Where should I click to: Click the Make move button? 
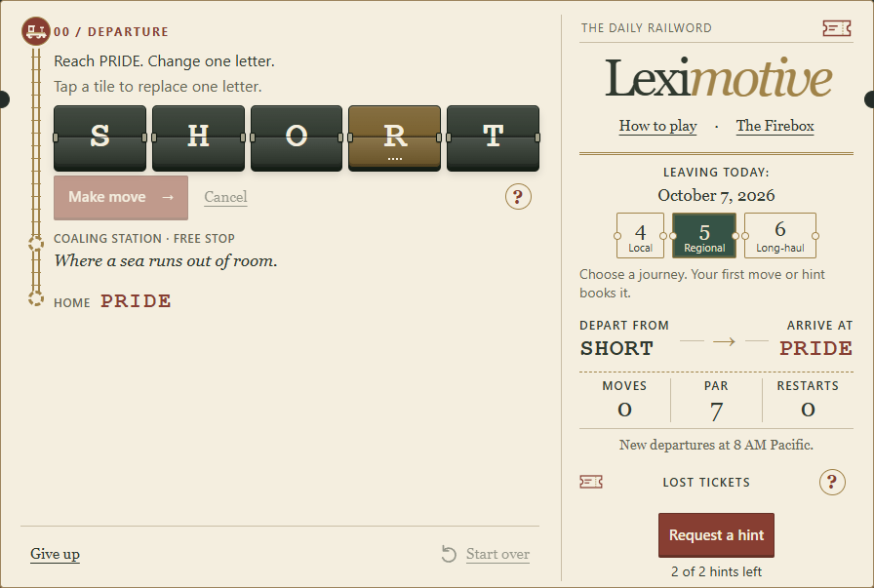pos(121,197)
